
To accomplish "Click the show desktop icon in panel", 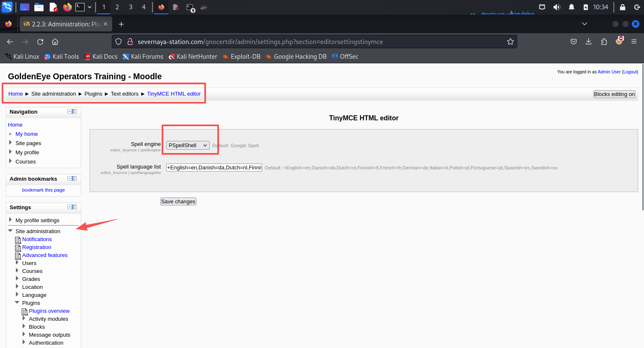I will tap(25, 7).
